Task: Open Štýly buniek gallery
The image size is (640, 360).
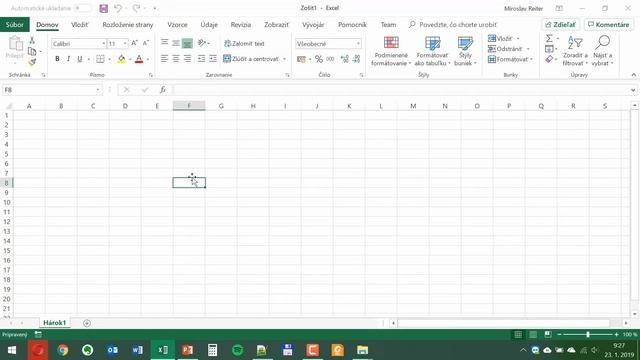Action: pos(465,51)
